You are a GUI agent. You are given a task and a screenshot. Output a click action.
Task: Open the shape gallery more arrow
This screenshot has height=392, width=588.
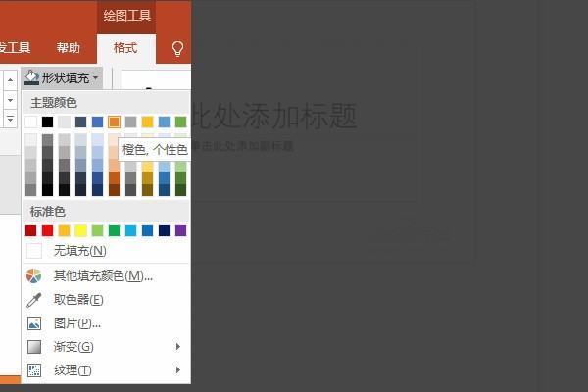(10, 120)
